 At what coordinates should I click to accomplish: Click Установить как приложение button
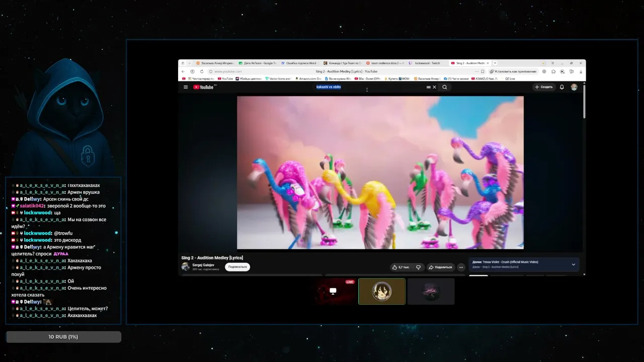514,71
